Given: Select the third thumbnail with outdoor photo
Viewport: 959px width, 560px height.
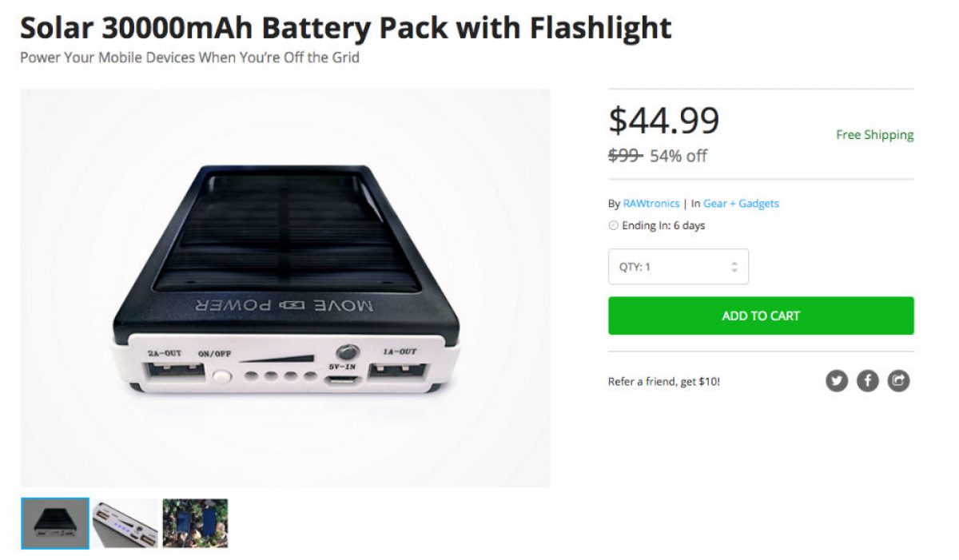Looking at the screenshot, I should [x=195, y=523].
